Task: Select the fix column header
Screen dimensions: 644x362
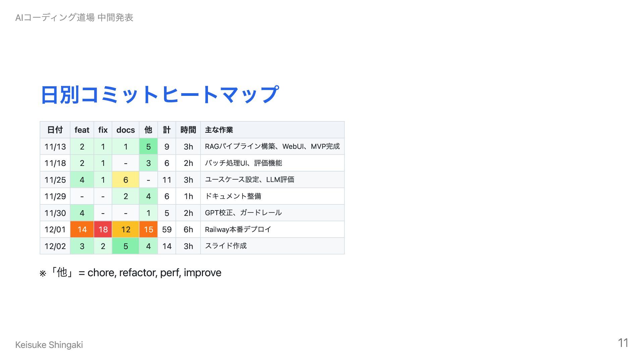Action: (103, 130)
